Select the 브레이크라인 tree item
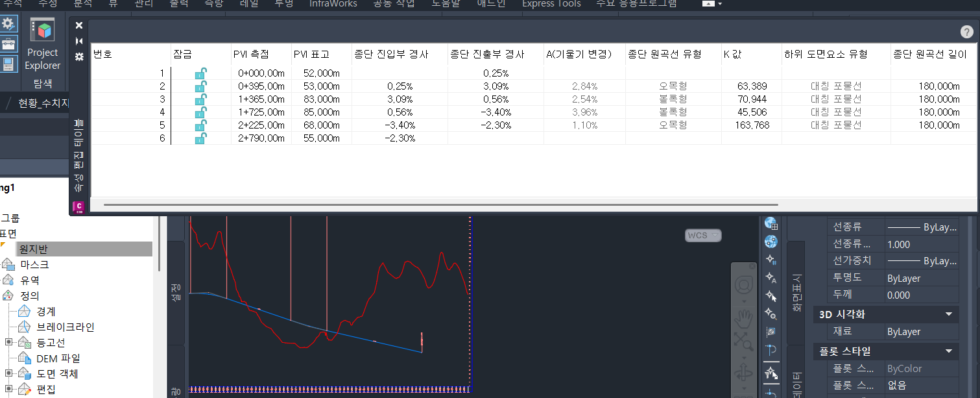This screenshot has width=980, height=398. 65,327
